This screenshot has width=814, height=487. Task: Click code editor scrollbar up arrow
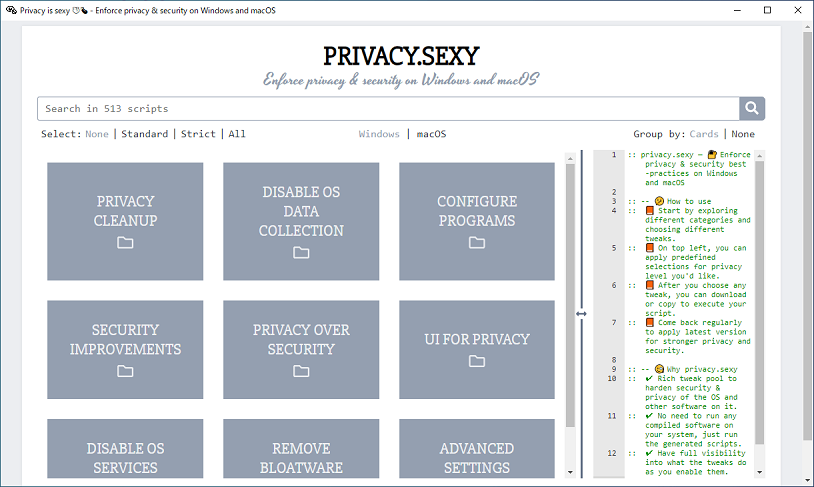(x=759, y=156)
